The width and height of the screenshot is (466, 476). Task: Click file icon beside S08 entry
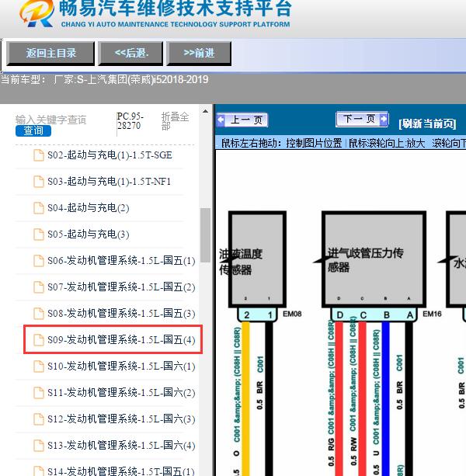pos(39,314)
